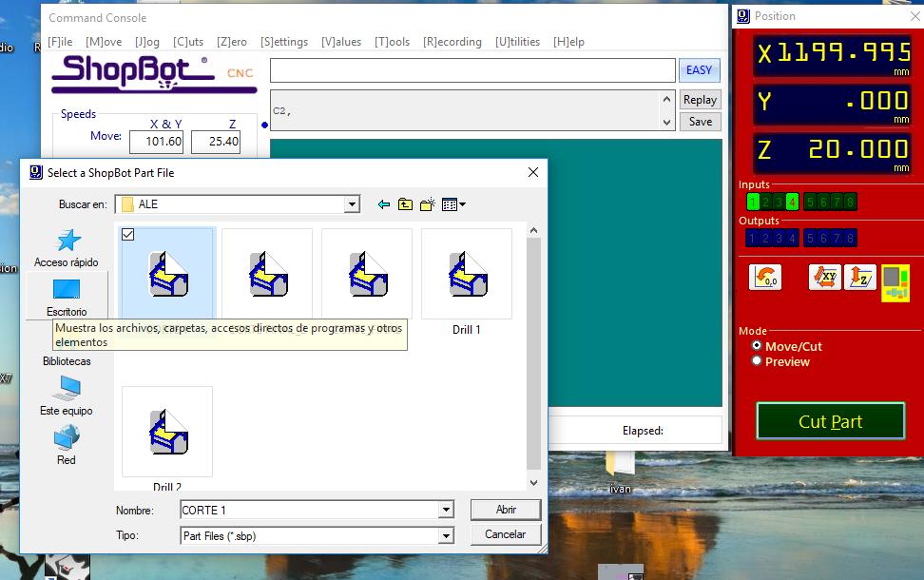Open the [F]ile menu
This screenshot has height=580, width=924.
[x=60, y=42]
